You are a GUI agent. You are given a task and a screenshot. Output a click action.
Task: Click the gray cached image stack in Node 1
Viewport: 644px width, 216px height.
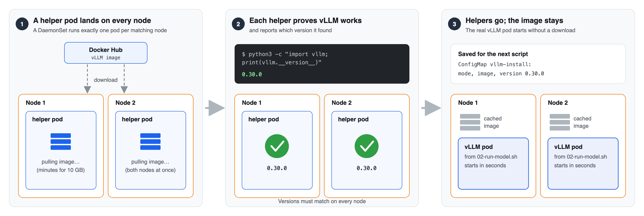pos(470,122)
